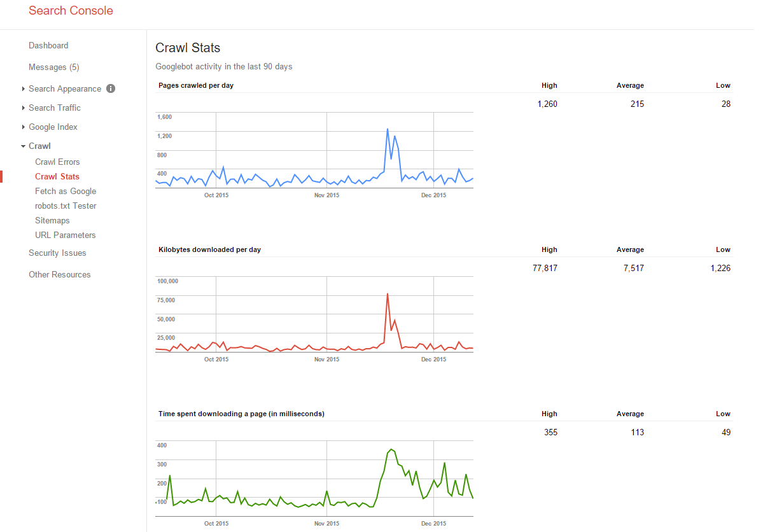Expand the Search Appearance section arrow

coord(24,89)
